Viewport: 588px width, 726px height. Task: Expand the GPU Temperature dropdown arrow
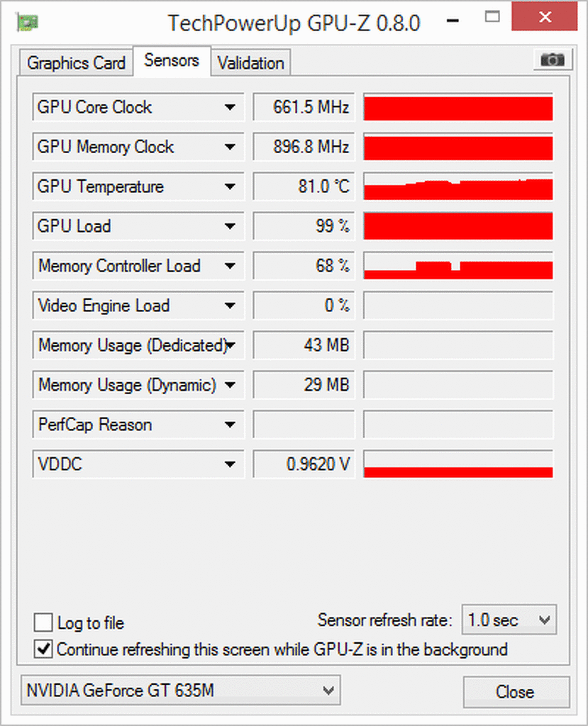click(229, 187)
